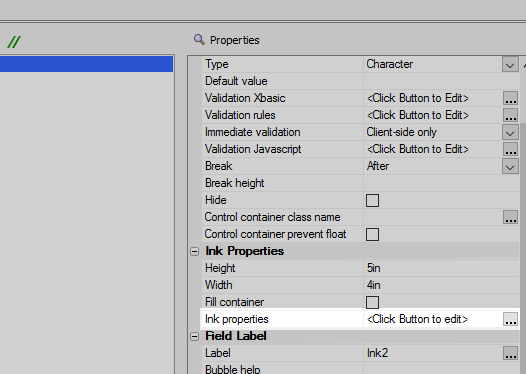This screenshot has width=526, height=374.
Task: Select the highlighted blue row in left list
Action: tap(87, 64)
